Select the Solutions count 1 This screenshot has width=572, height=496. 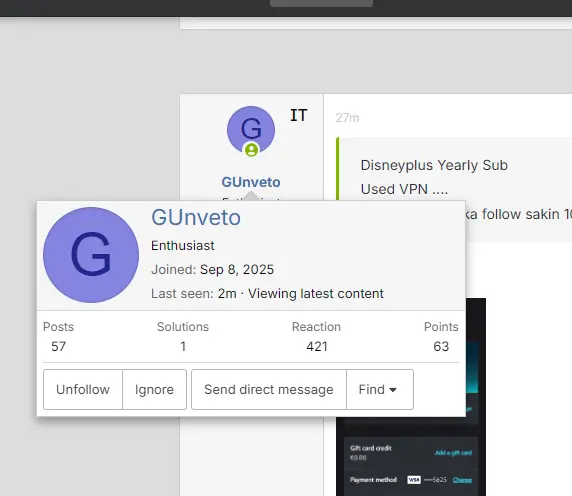tap(183, 346)
